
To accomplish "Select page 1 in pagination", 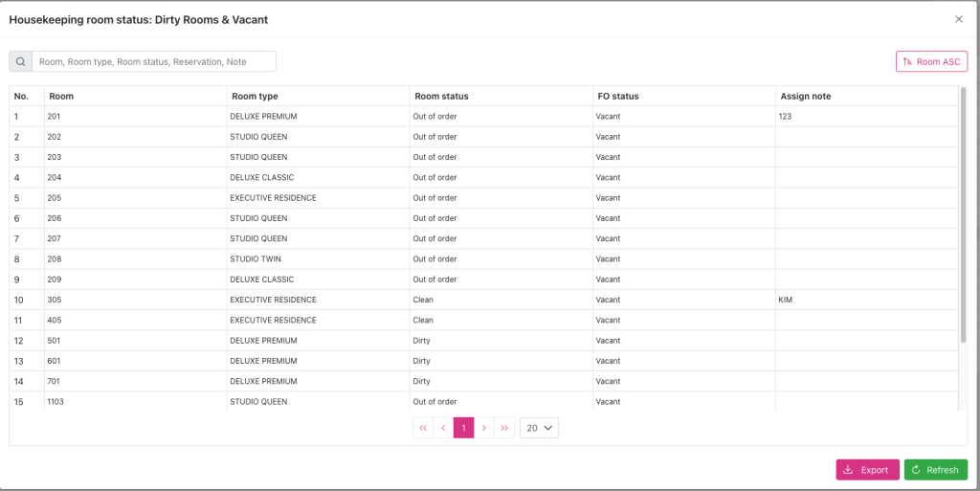I will pos(463,429).
